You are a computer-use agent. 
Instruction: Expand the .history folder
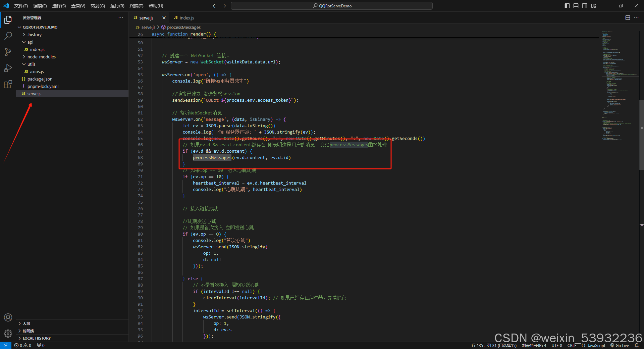tap(34, 35)
